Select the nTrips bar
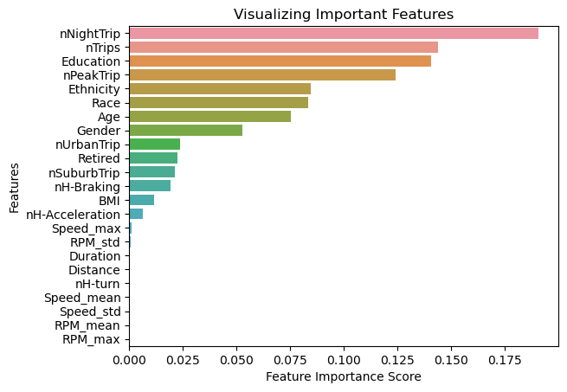Screen dimensions: 567x392 pos(284,48)
